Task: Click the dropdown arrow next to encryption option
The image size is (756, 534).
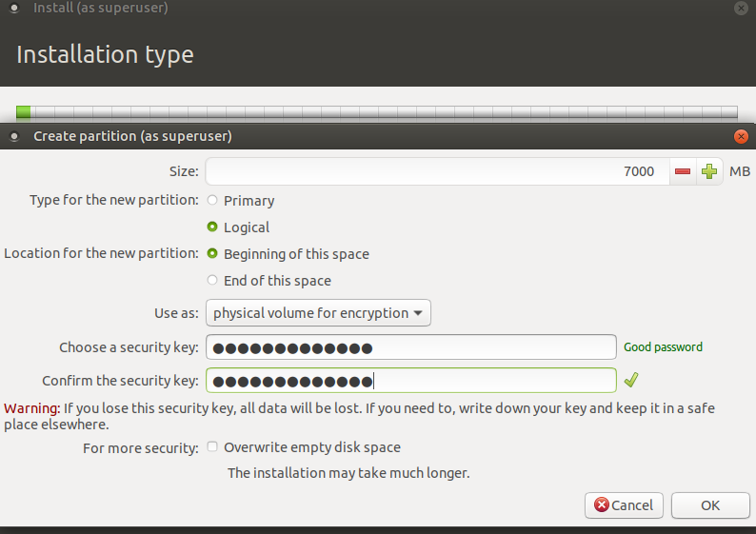Action: pyautogui.click(x=418, y=313)
